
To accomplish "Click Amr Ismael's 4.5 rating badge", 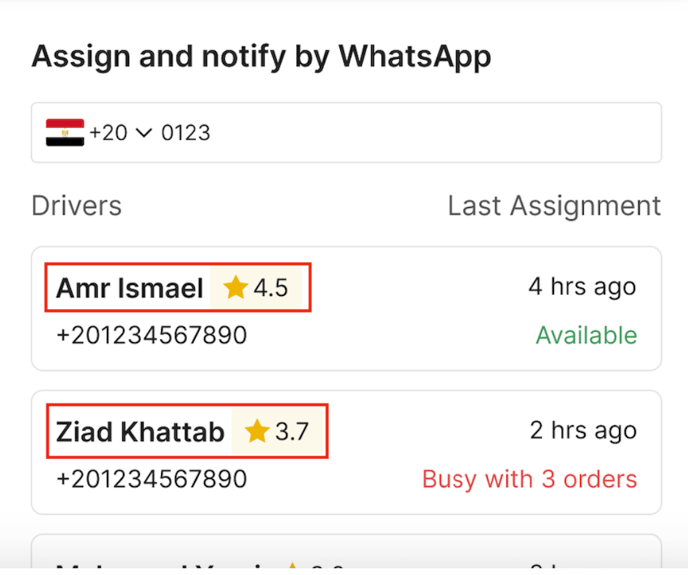I will (258, 288).
